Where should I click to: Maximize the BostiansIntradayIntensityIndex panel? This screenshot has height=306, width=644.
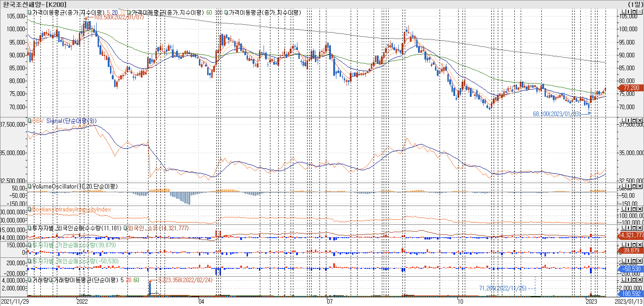pyautogui.click(x=634, y=209)
